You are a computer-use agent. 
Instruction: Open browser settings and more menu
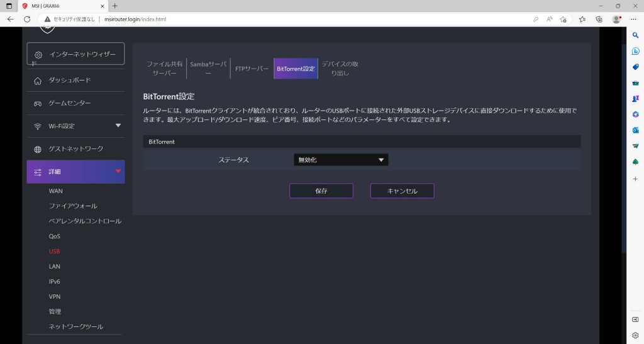point(633,19)
